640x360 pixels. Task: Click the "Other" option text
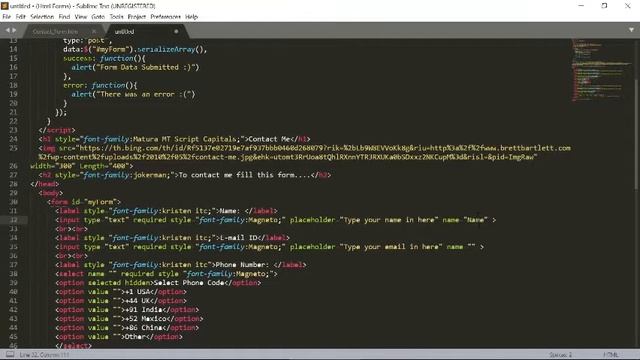click(135, 337)
